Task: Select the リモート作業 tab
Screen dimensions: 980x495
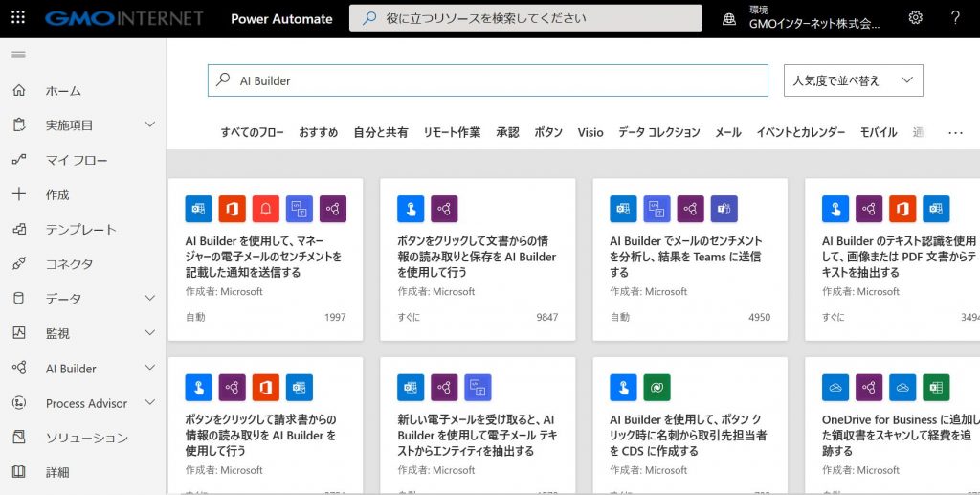Action: pos(452,132)
